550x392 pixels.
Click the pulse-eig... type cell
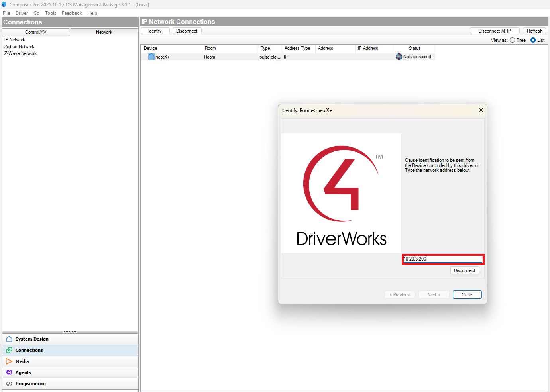270,57
